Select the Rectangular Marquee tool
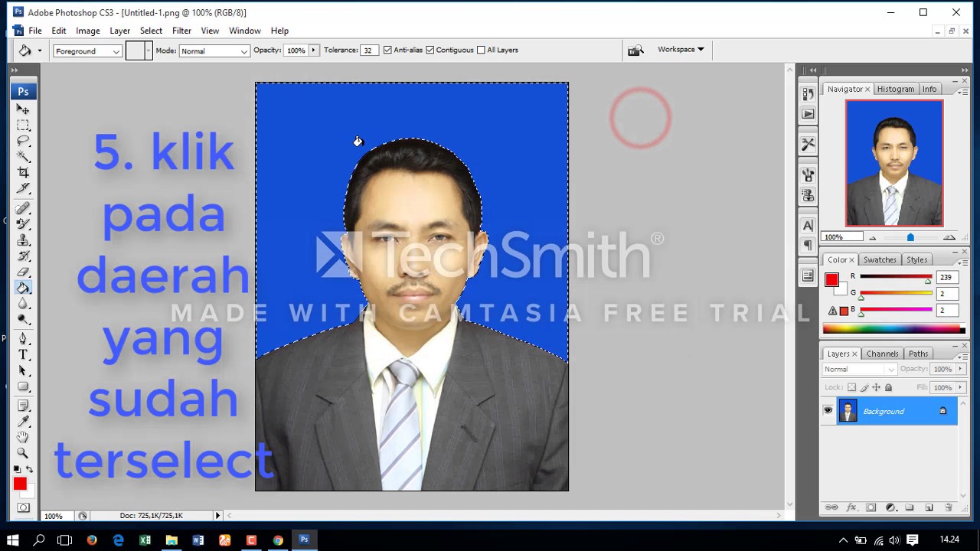This screenshot has height=551, width=980. (23, 126)
